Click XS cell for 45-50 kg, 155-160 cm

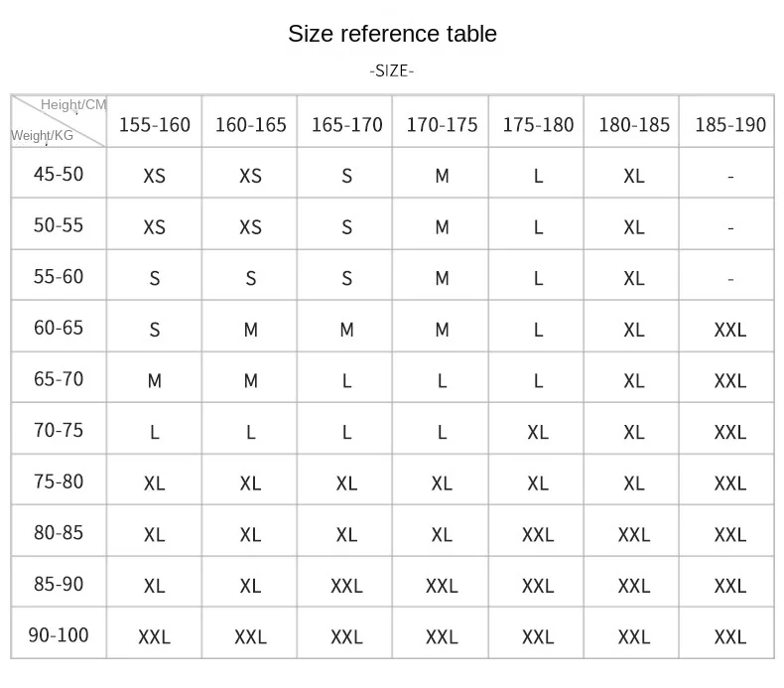point(154,176)
